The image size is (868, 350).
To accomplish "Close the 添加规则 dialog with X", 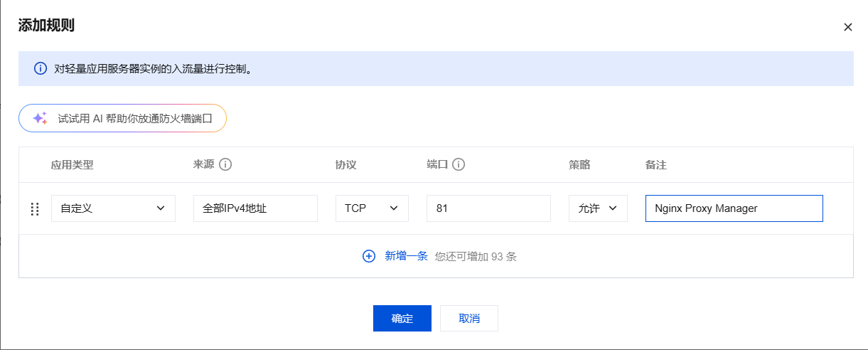I will (847, 27).
